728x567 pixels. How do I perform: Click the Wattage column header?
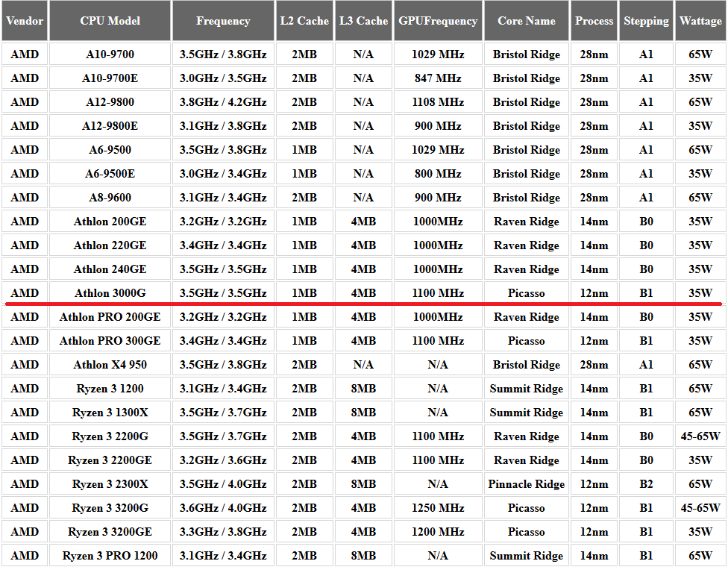(x=700, y=21)
